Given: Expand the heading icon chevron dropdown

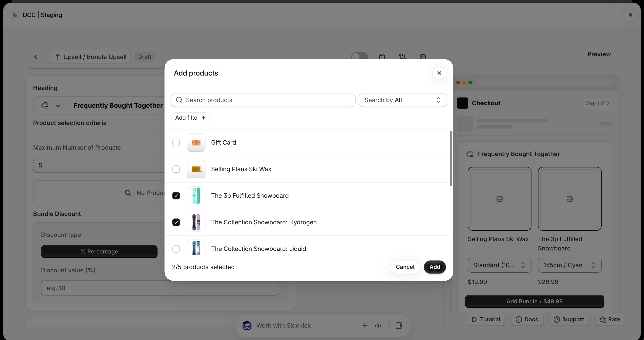Looking at the screenshot, I should (x=58, y=106).
